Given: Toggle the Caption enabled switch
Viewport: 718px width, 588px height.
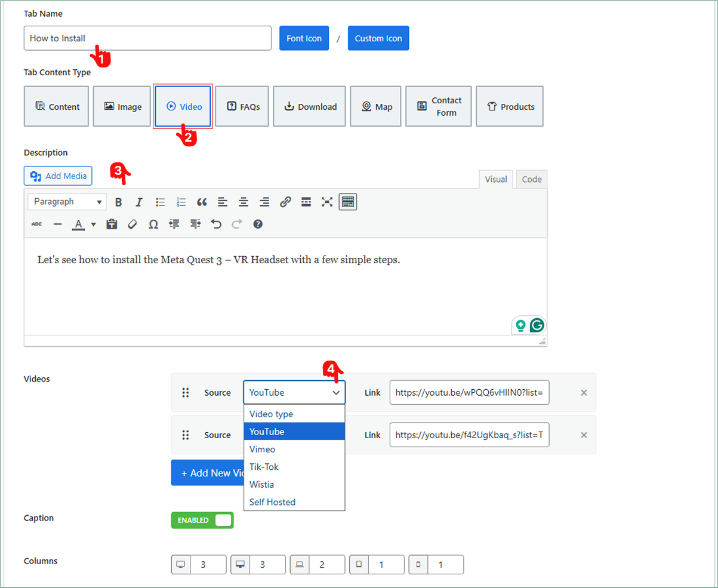Looking at the screenshot, I should [x=202, y=520].
